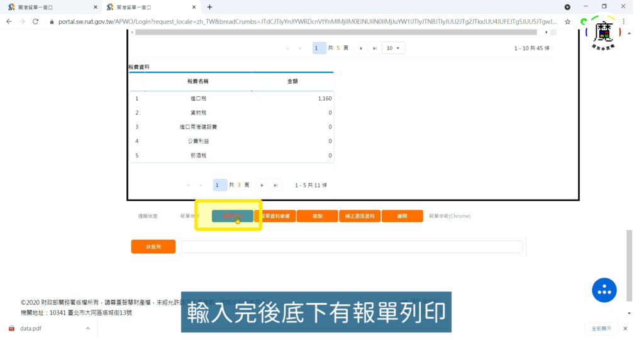Viewport: 644px width, 340px height.
Task: Expand the data.pdf download options chevron
Action: click(88, 329)
